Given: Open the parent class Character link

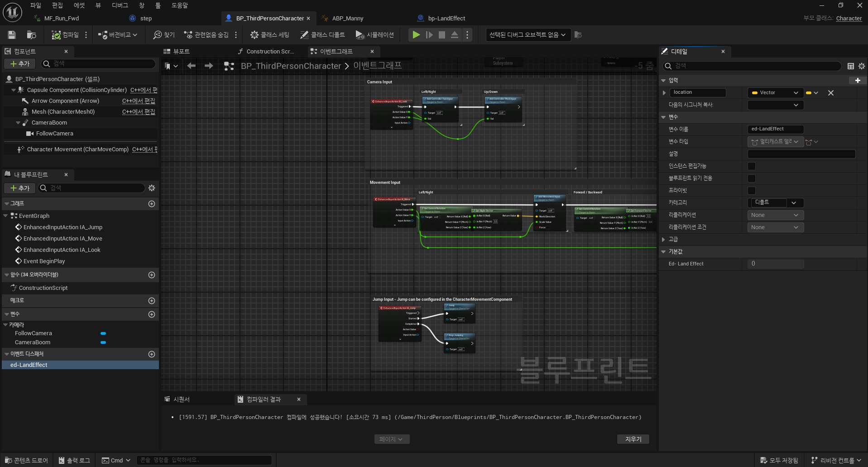Looking at the screenshot, I should (849, 19).
